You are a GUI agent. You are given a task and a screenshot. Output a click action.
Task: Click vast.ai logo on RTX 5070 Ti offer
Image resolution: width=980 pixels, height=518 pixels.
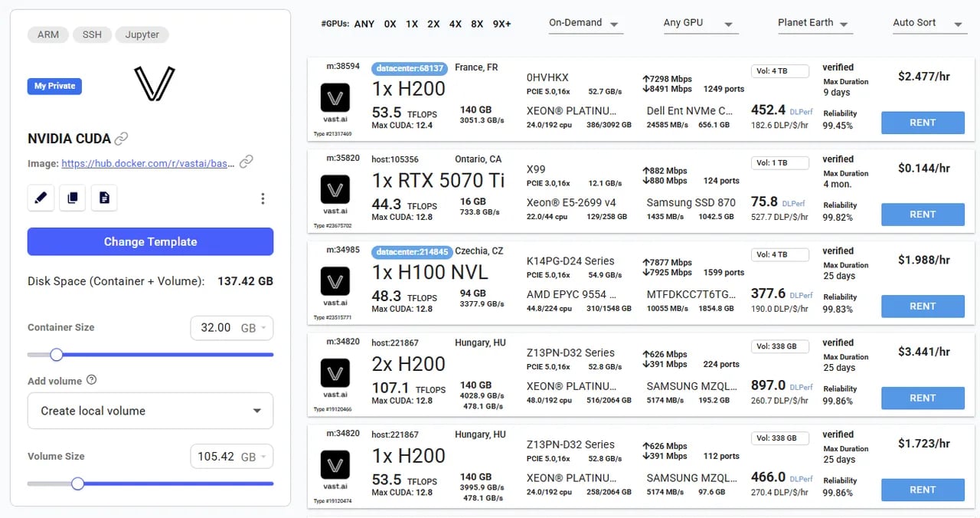[335, 190]
